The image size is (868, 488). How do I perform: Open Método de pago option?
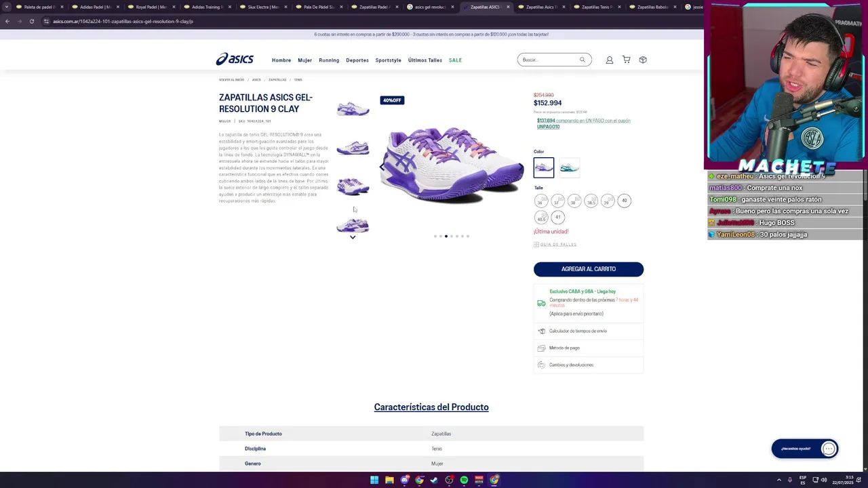tap(589, 348)
